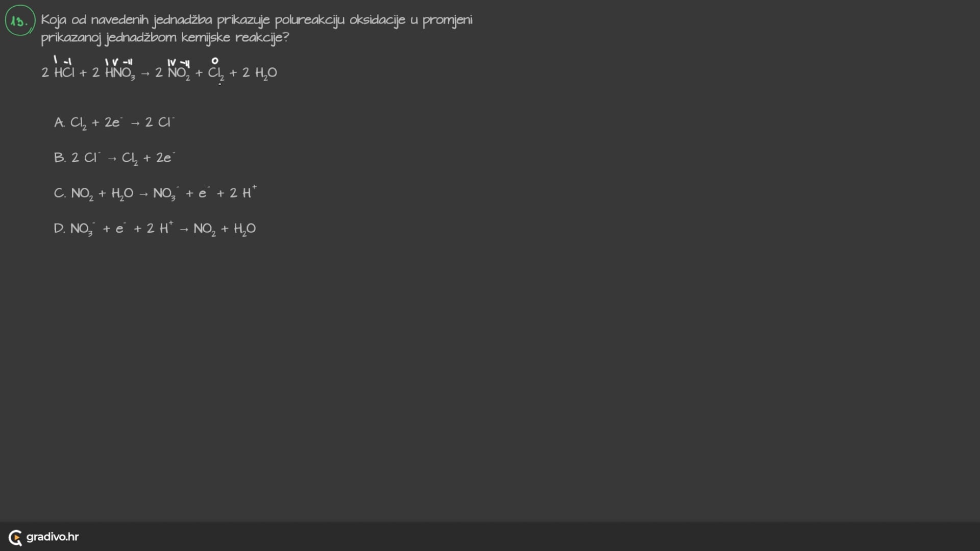This screenshot has width=980, height=551.
Task: Pick answer C starting with NO₂ + H₂O
Action: [x=155, y=193]
